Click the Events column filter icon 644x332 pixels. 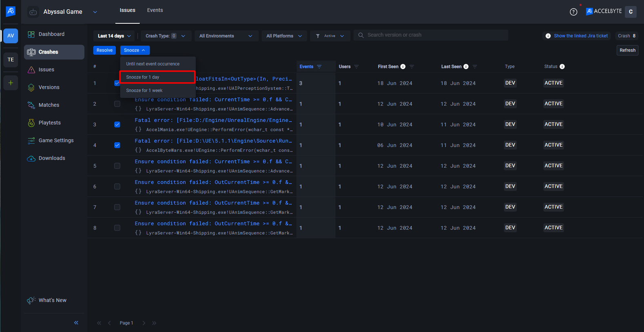319,67
